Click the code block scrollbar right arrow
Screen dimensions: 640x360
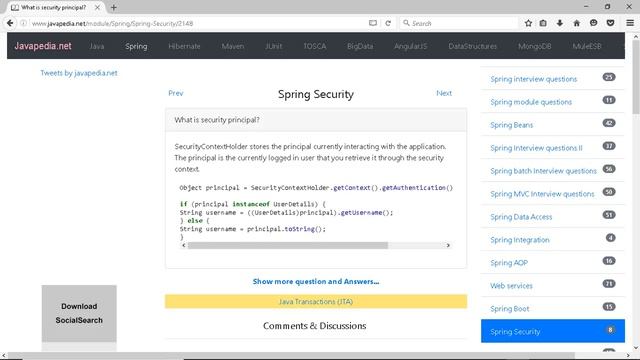(x=448, y=245)
